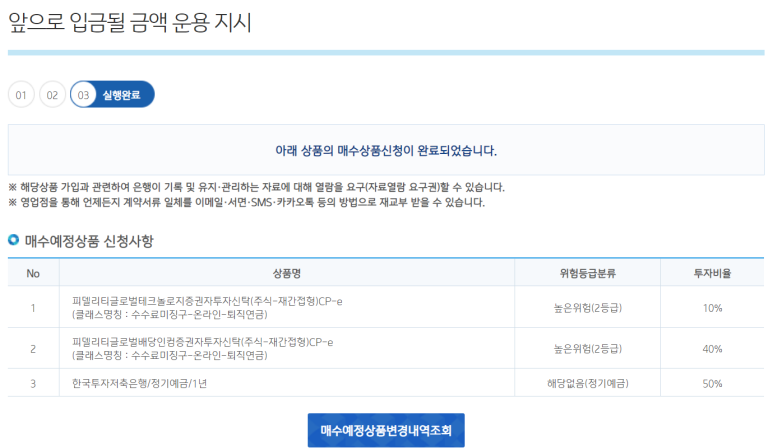This screenshot has width=773, height=448.
Task: Select step 03 실행완료 indicator
Action: coord(112,95)
